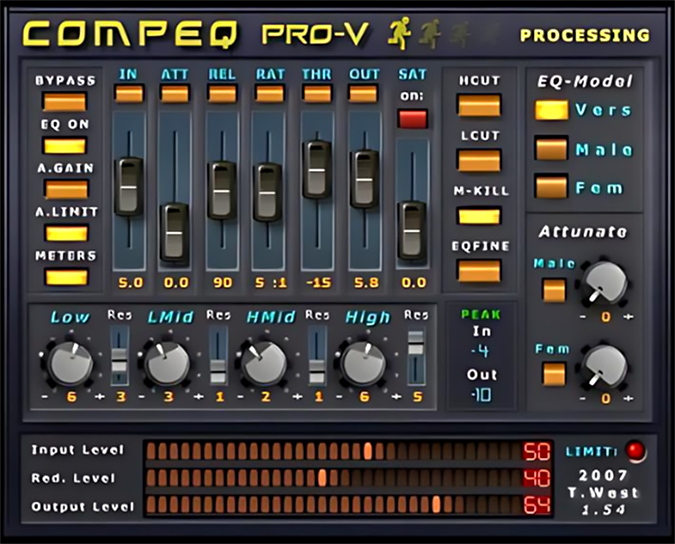Screen dimensions: 675x544
Task: Click the Input Level meter bar
Action: click(334, 451)
